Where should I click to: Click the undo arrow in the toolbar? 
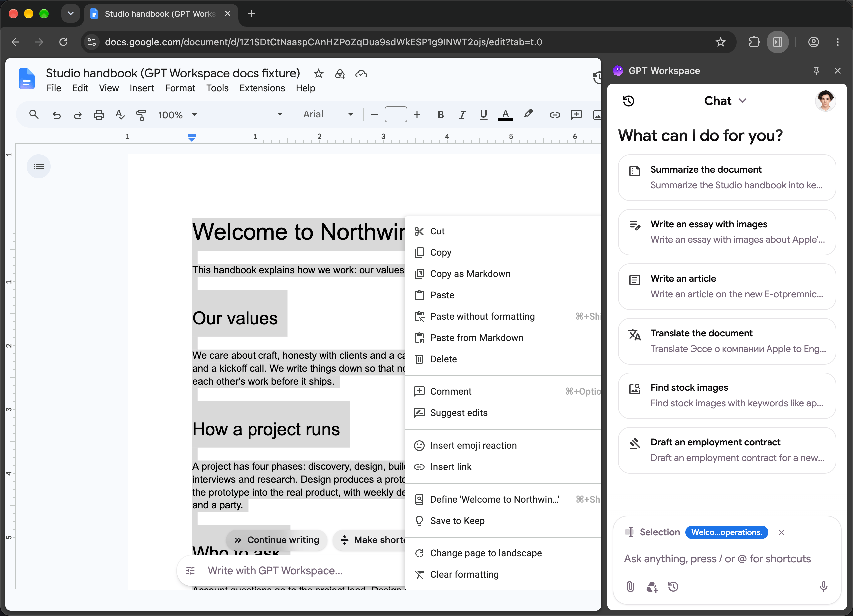pyautogui.click(x=57, y=115)
